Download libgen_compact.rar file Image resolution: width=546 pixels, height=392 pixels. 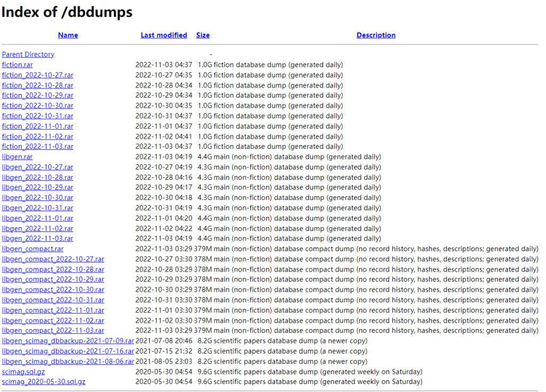33,249
